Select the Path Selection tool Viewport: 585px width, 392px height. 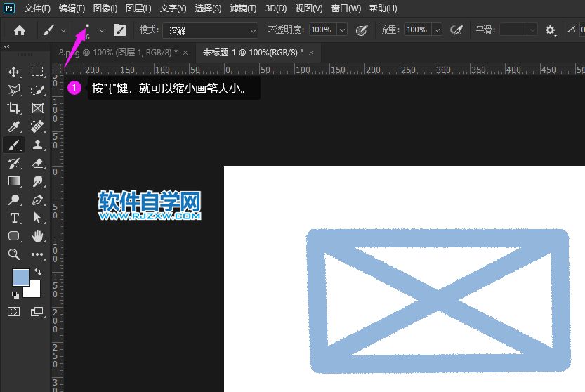(37, 218)
